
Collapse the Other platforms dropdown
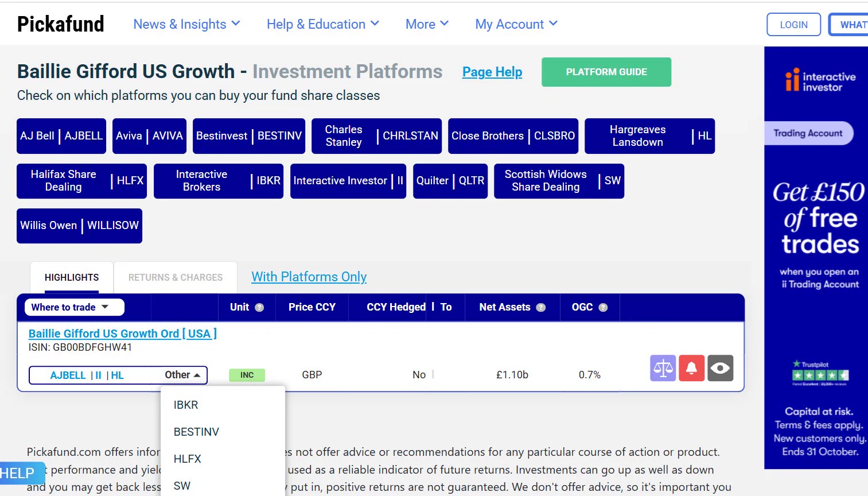point(182,375)
